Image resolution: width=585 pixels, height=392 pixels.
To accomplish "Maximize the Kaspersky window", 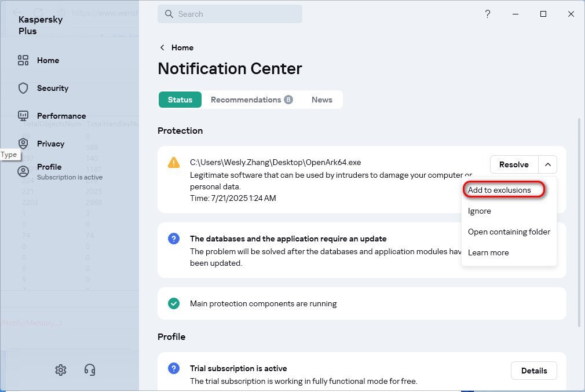I will 543,14.
